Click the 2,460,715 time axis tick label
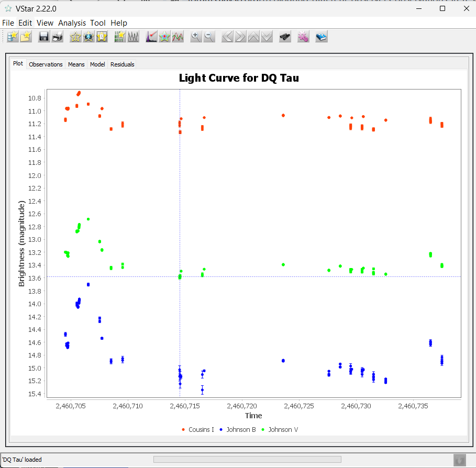 click(185, 406)
